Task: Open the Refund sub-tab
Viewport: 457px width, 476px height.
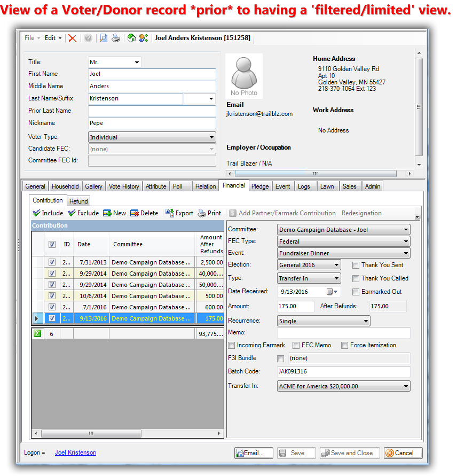Action: coord(78,201)
